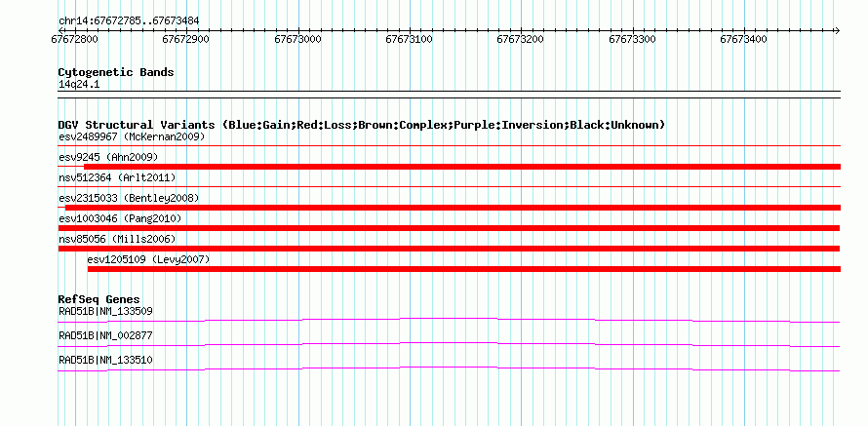Open variant nsv512364 (Arlt2011) label
Viewport: 868px width, 426px height.
tap(117, 177)
